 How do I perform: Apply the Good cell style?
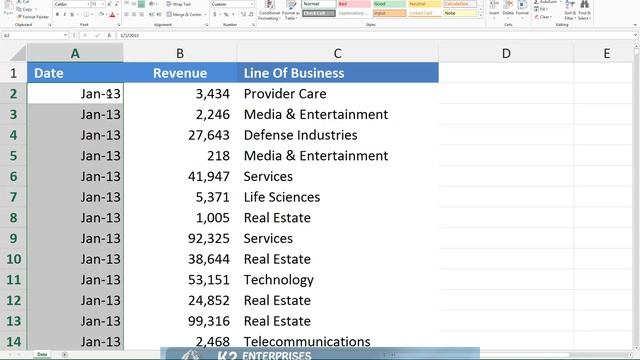389,4
